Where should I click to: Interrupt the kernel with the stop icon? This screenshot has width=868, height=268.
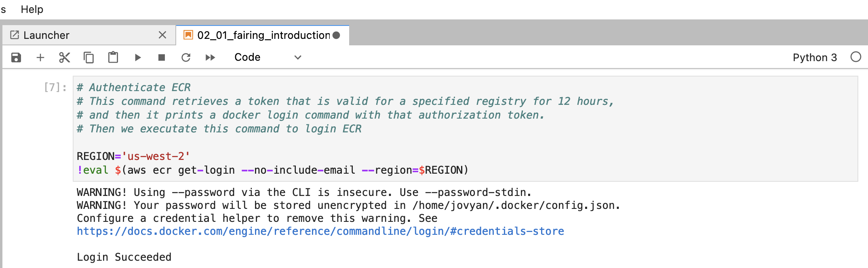pos(162,57)
